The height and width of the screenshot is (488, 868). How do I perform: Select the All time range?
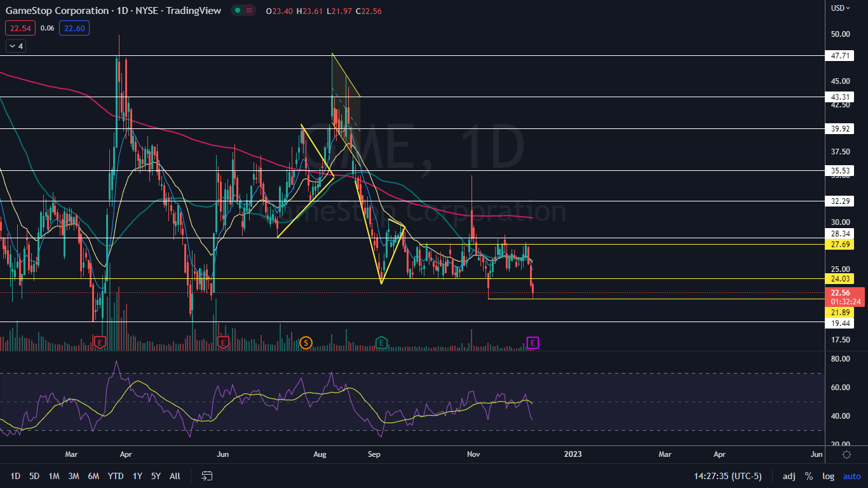(x=175, y=476)
